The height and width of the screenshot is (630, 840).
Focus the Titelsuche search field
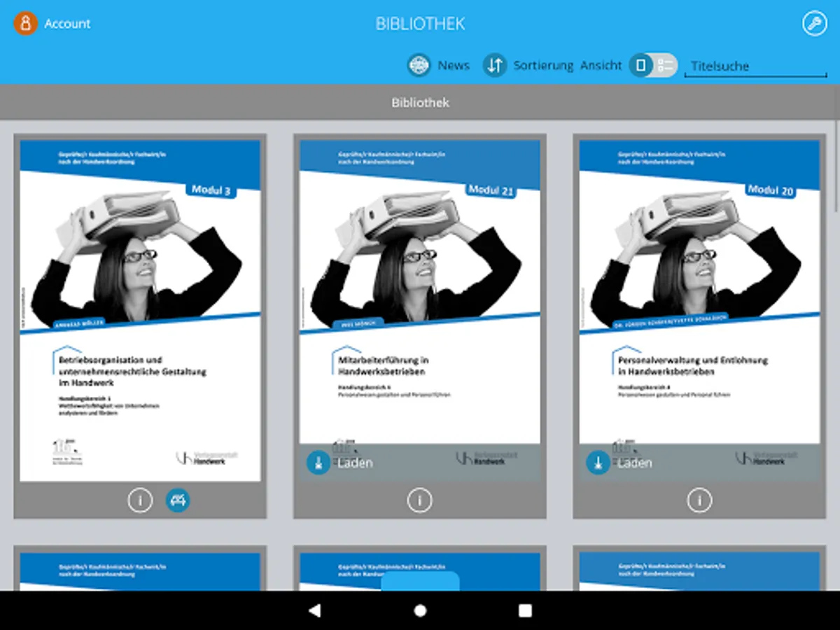click(755, 66)
